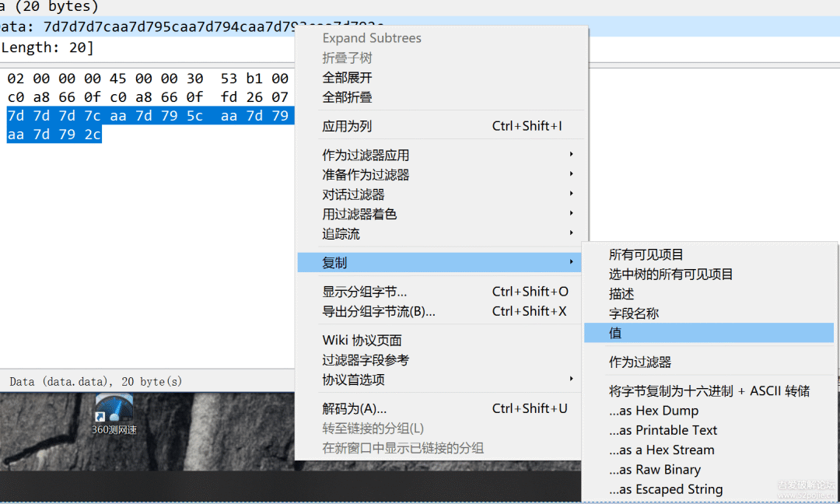840x504 pixels.
Task: Open the 追踪流 submenu
Action: (x=439, y=234)
